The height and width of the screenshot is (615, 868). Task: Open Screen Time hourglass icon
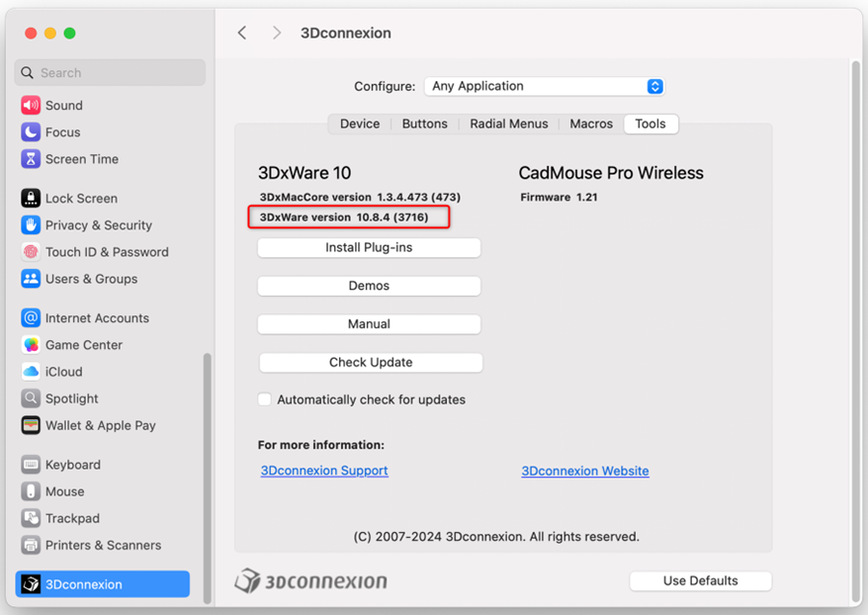click(31, 159)
